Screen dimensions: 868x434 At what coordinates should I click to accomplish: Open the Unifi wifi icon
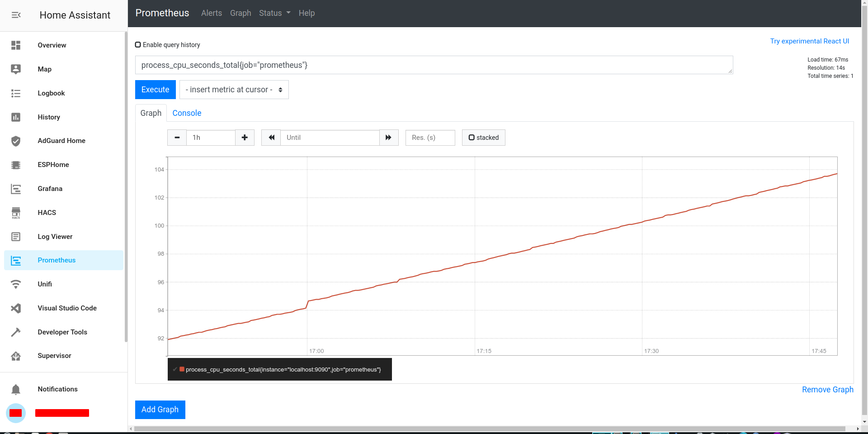16,284
